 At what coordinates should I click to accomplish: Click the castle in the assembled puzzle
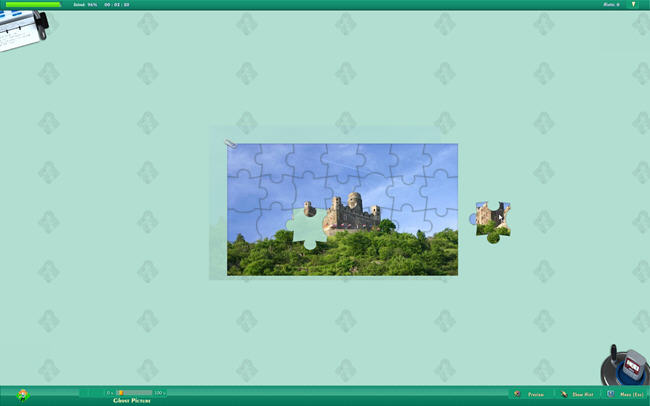point(351,210)
